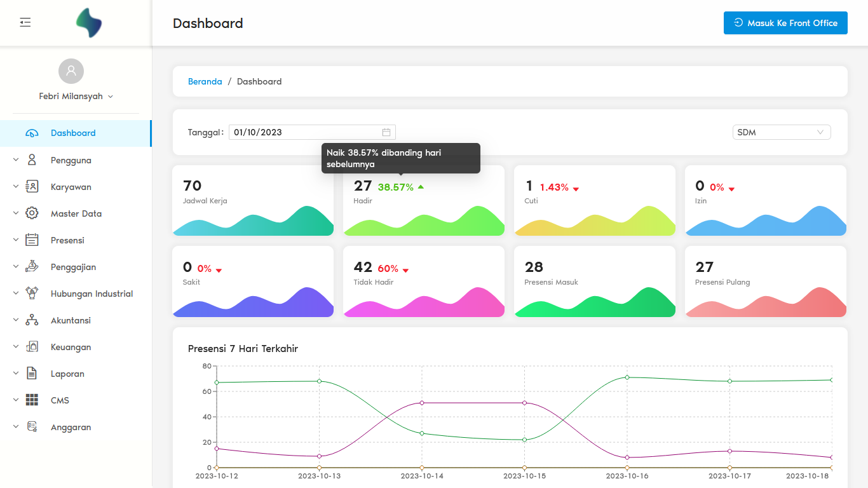Expand the Karyawan menu chevron
The height and width of the screenshot is (488, 868).
click(16, 187)
